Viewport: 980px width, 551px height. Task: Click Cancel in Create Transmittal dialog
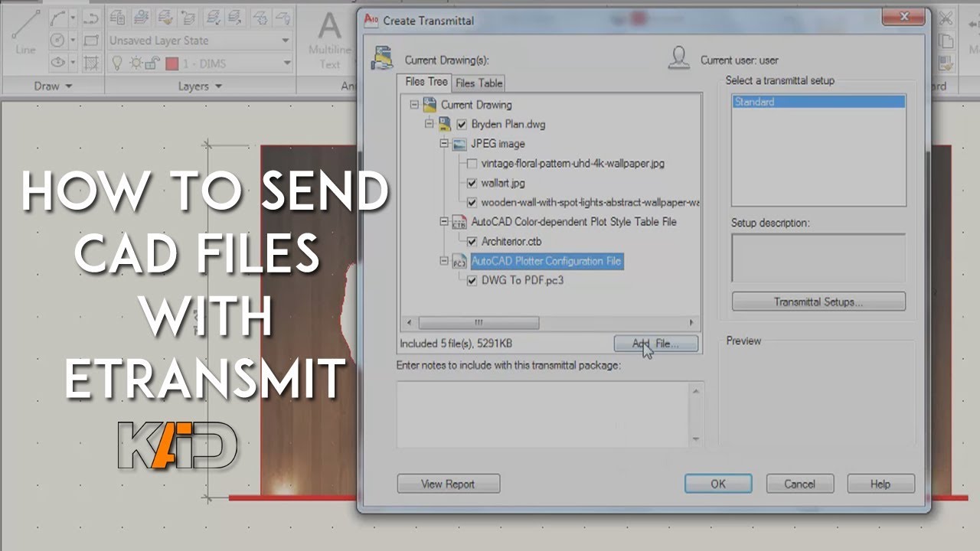(799, 484)
